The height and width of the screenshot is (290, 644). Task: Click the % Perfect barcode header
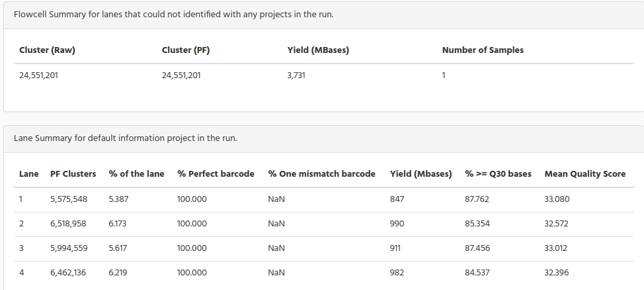216,174
